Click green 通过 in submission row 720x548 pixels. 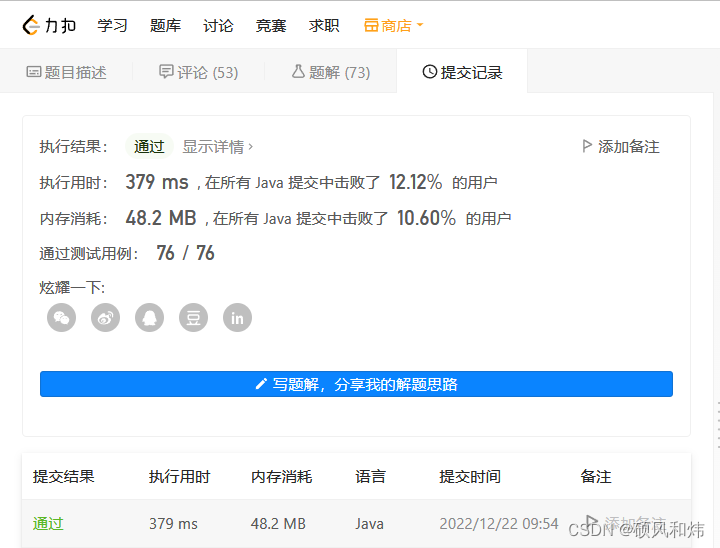[48, 524]
